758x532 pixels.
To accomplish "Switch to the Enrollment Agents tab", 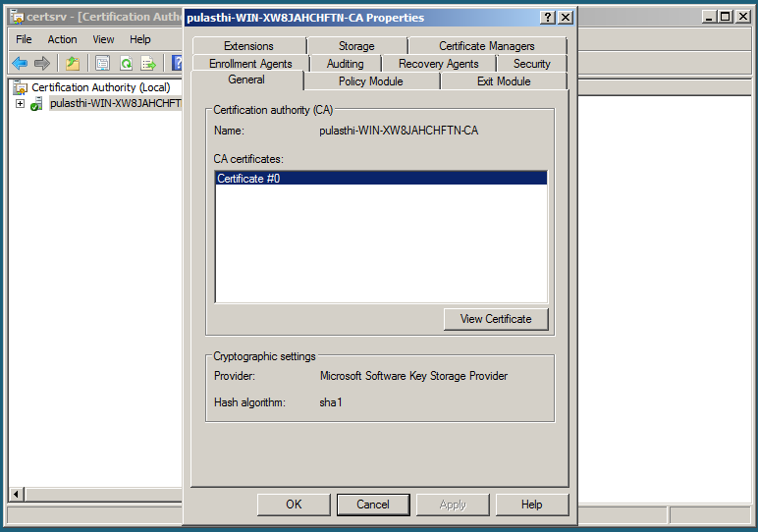I will click(250, 64).
